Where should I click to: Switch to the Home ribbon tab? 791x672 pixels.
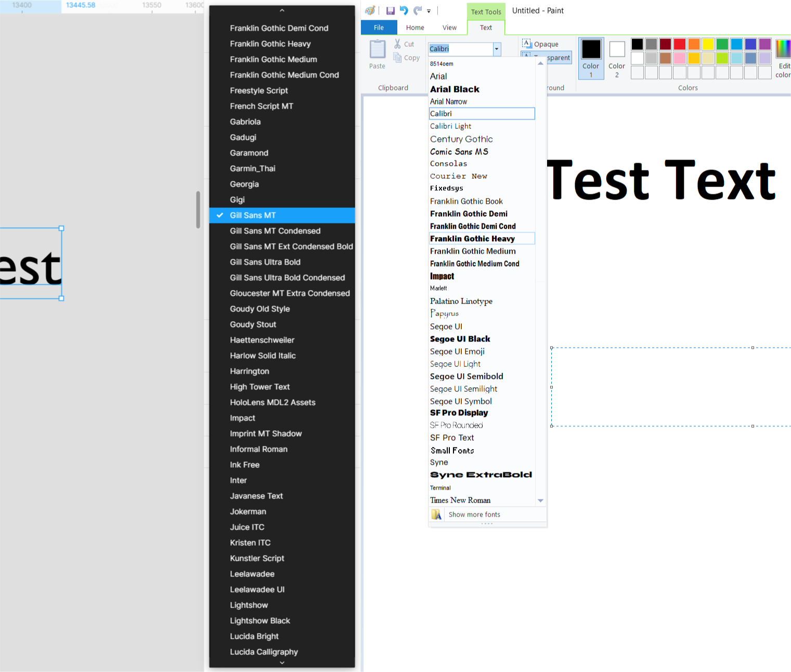click(415, 28)
